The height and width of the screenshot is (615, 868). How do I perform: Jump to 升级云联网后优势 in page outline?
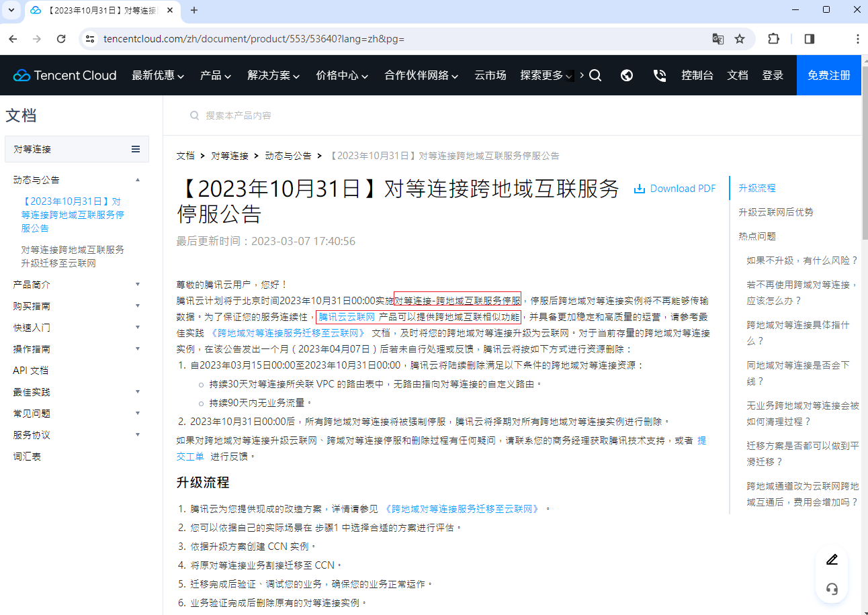pyautogui.click(x=775, y=212)
